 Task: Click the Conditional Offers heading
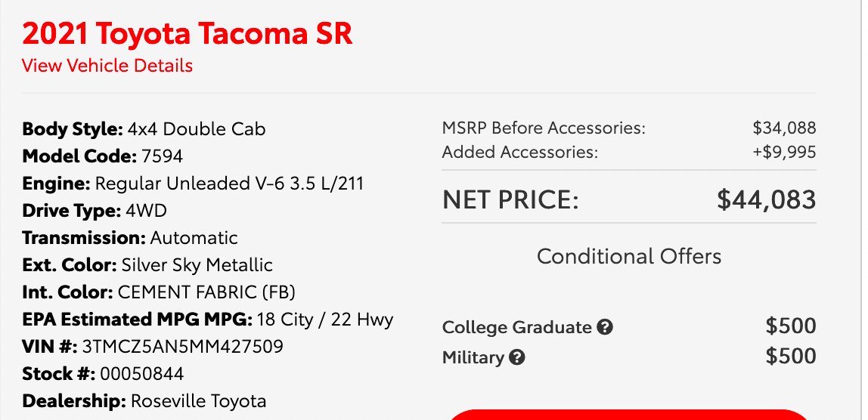[x=629, y=256]
